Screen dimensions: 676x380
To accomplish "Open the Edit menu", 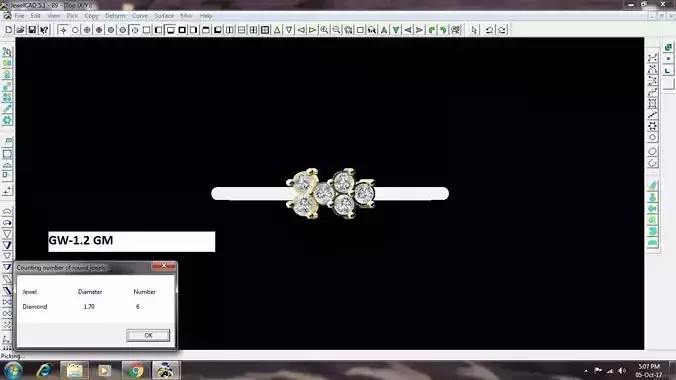I will [x=35, y=16].
